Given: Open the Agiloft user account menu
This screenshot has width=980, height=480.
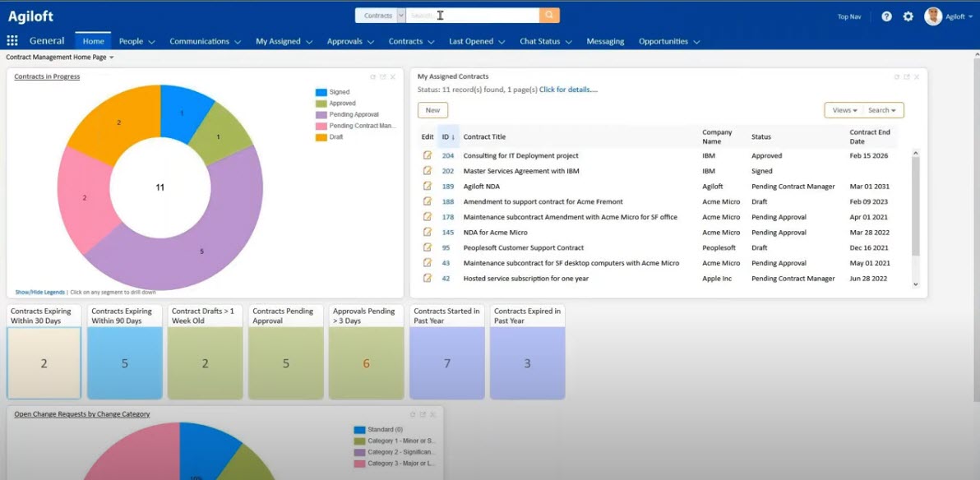Looking at the screenshot, I should pyautogui.click(x=959, y=17).
